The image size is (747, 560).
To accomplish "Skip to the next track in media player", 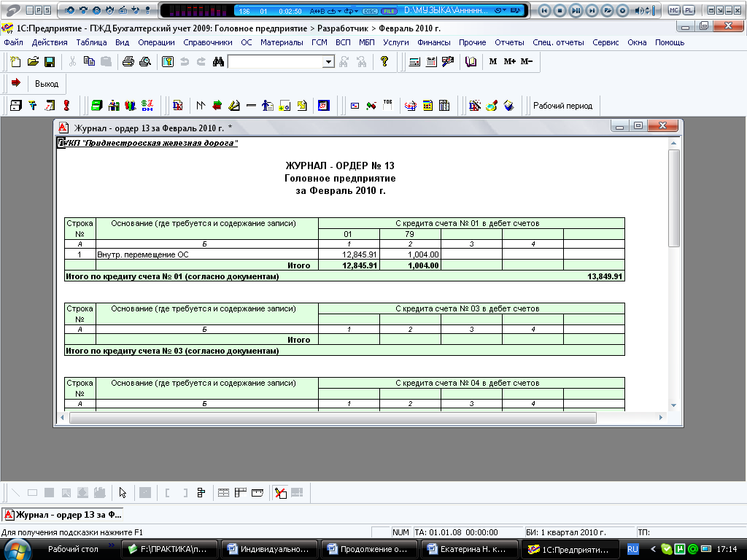I will point(591,10).
